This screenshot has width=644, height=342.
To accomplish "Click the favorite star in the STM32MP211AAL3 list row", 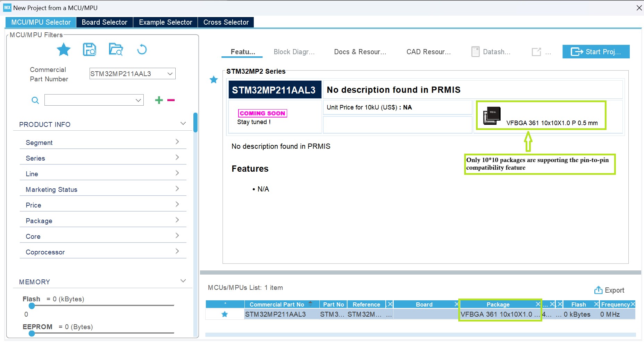I will (x=225, y=314).
